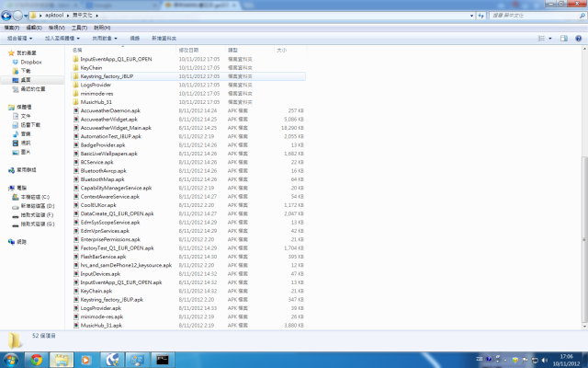The width and height of the screenshot is (588, 368).
Task: Select the MusicHub_31.apk file icon
Action: click(76, 326)
